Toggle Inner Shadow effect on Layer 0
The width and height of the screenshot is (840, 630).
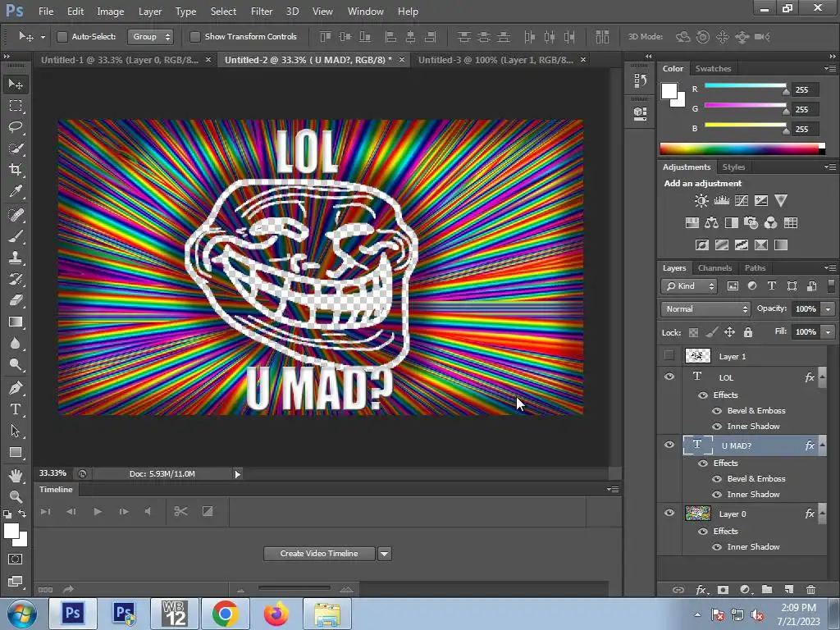[717, 547]
